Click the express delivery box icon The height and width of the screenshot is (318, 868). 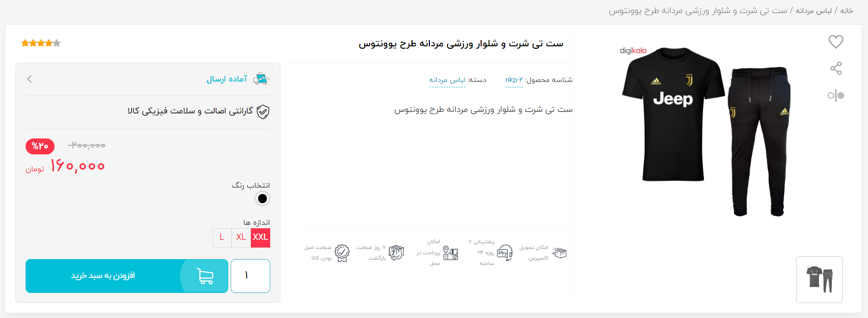point(559,253)
